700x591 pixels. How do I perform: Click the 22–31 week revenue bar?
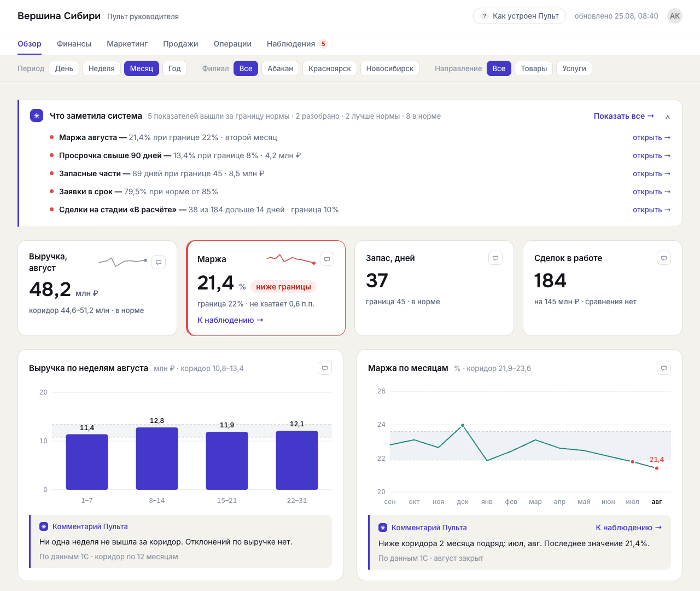pos(297,460)
